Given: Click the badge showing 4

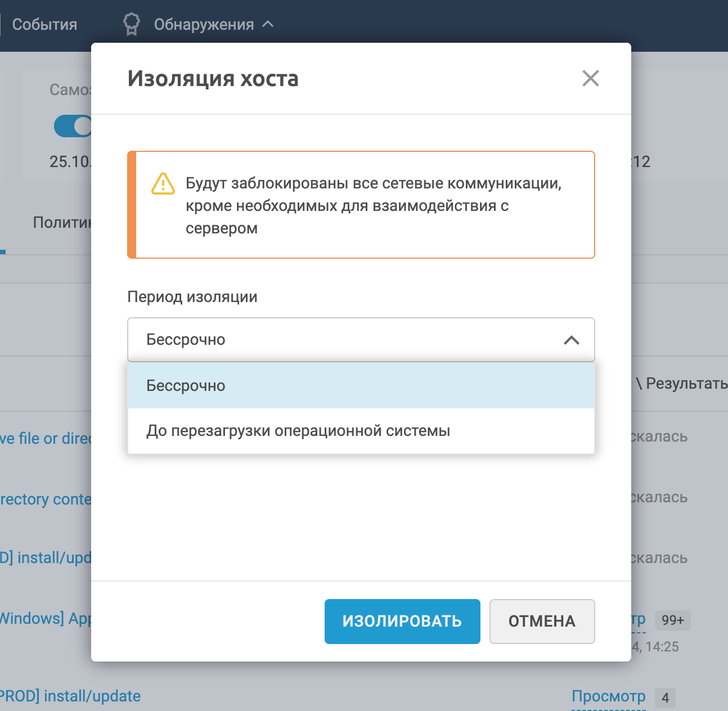Looking at the screenshot, I should pos(665,698).
